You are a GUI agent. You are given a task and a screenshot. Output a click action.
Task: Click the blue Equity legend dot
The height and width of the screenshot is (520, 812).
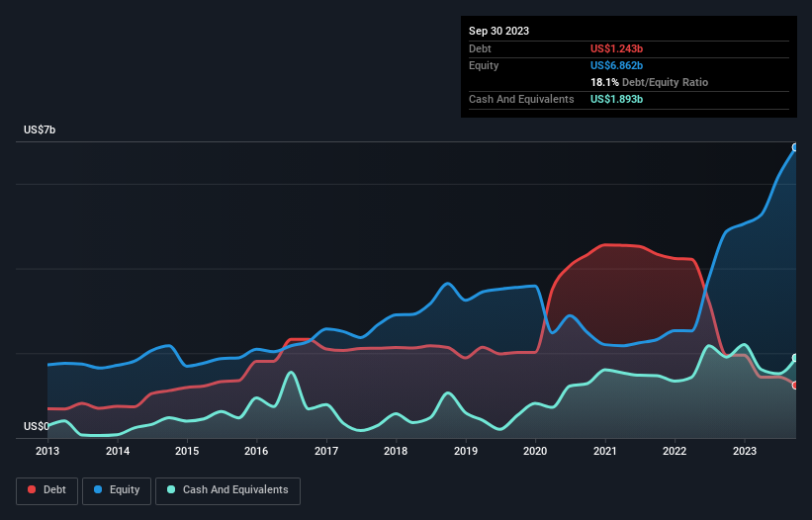coord(98,489)
